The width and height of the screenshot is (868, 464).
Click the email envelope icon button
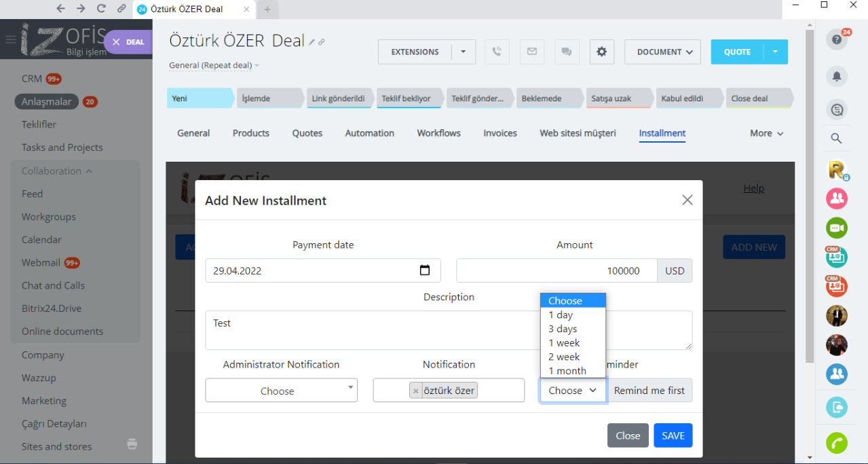(x=532, y=52)
